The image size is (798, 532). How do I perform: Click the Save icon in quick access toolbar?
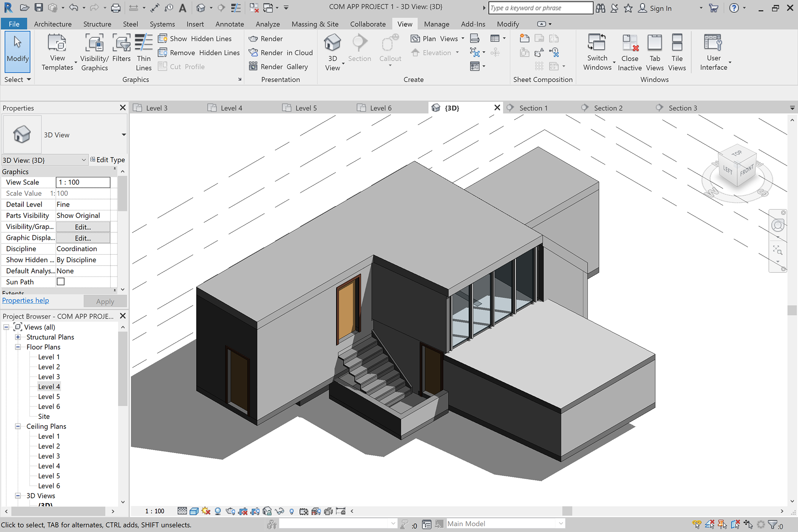click(38, 7)
